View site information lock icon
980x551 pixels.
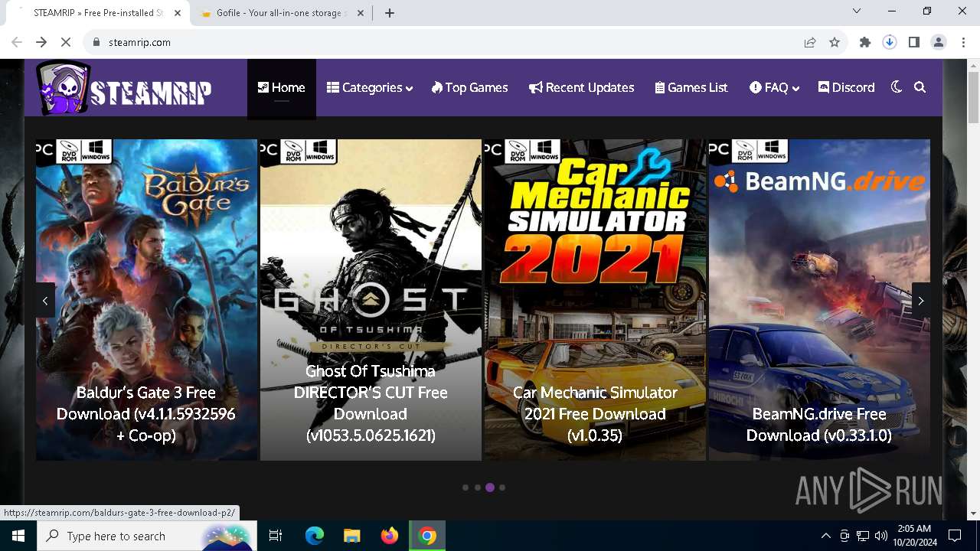click(x=96, y=42)
